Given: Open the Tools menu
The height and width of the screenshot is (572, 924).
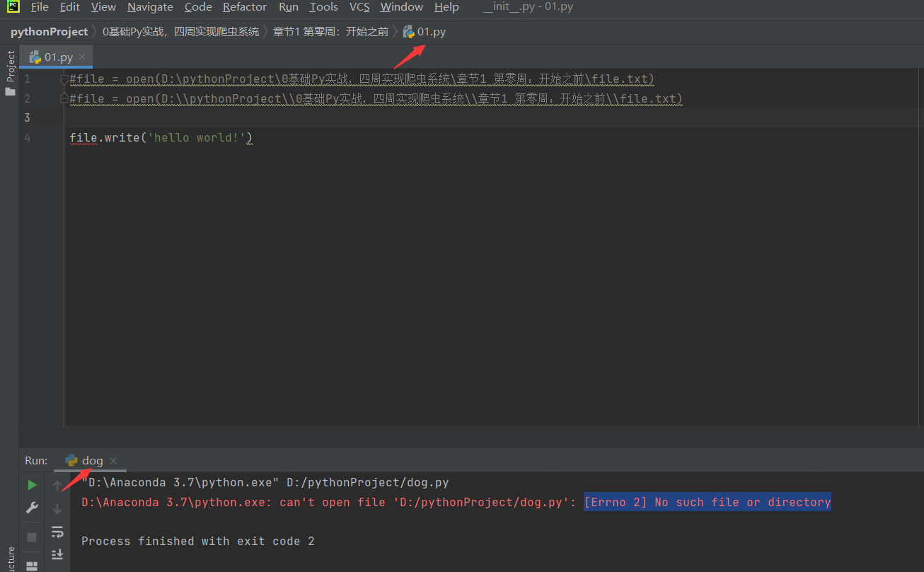Looking at the screenshot, I should click(323, 7).
